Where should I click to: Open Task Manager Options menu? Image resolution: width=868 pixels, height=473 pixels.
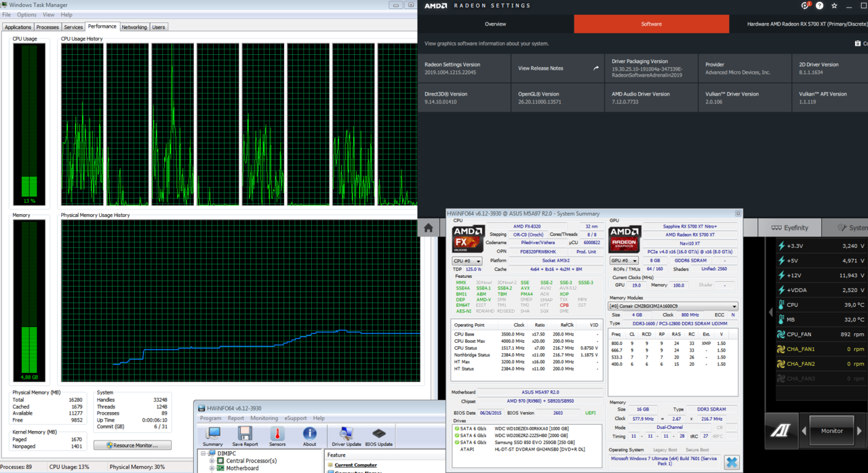click(x=27, y=14)
